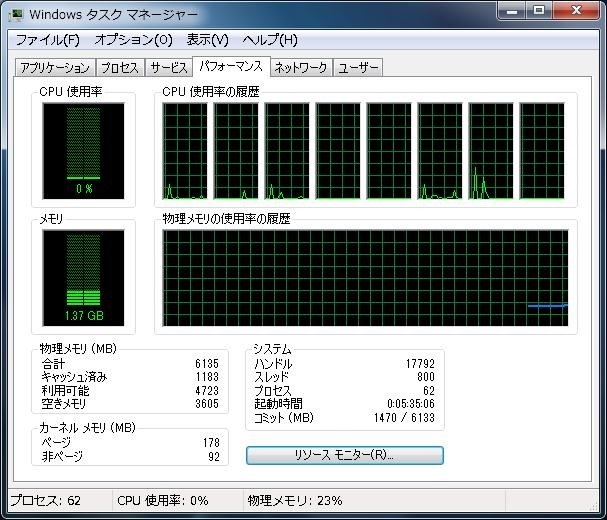Click the 利用可能 value 4723
Viewport: 607px width, 520px height.
point(207,391)
